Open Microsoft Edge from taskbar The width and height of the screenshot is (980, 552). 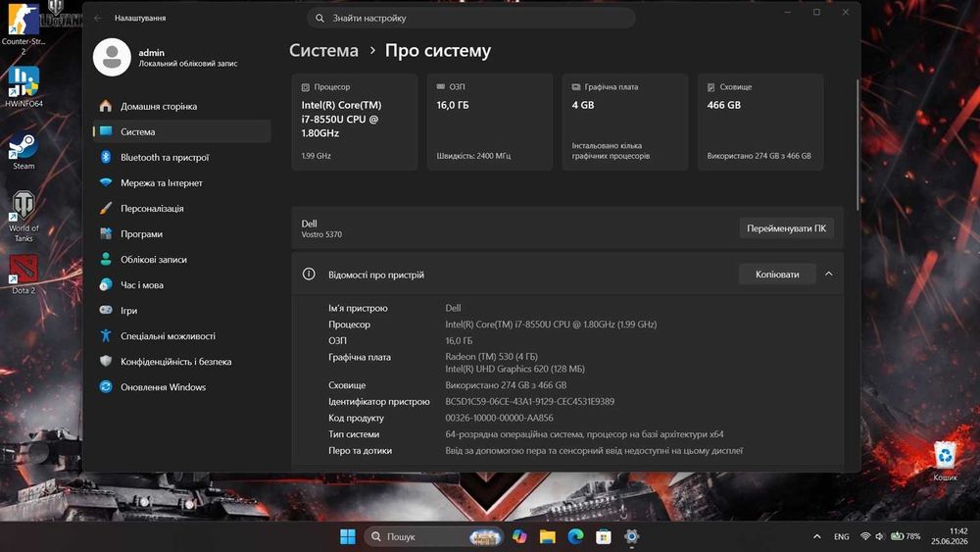tap(575, 536)
